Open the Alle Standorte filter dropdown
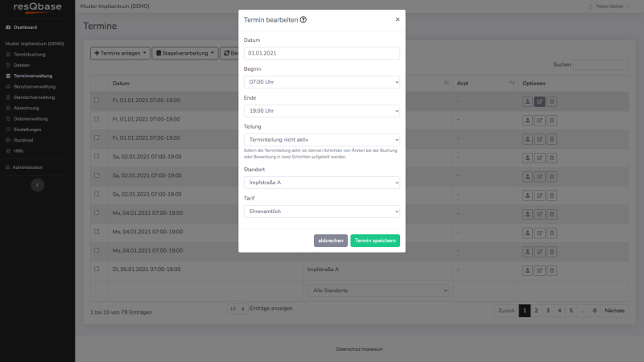Screen dimensions: 644x362 378,290
